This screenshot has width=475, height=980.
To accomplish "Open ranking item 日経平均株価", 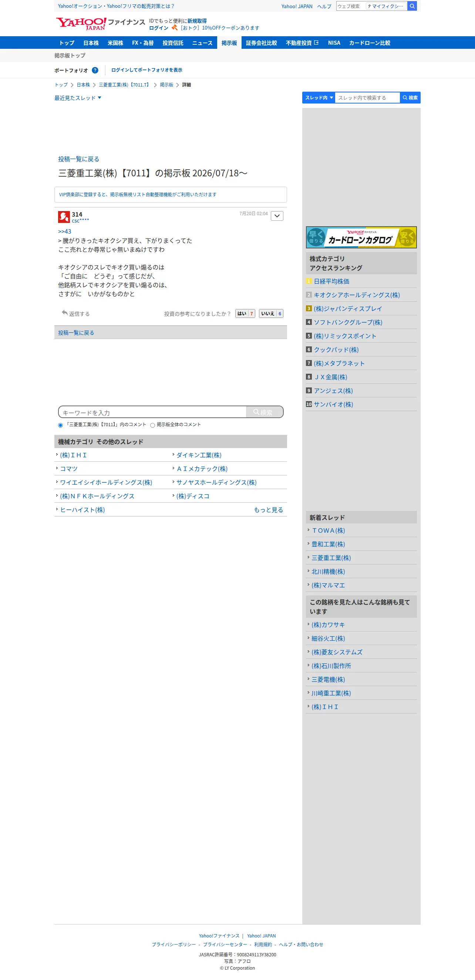I will 331,282.
